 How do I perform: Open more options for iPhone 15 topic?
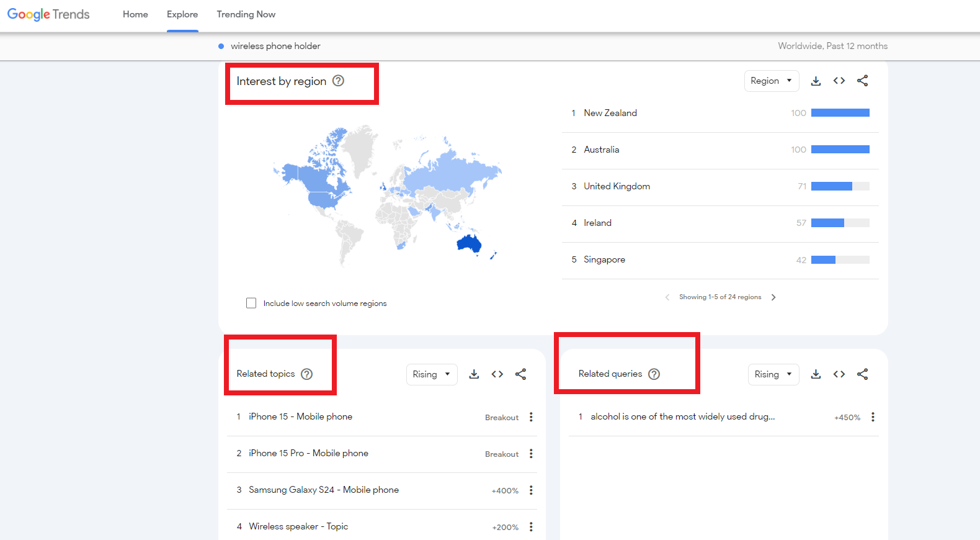click(x=531, y=417)
